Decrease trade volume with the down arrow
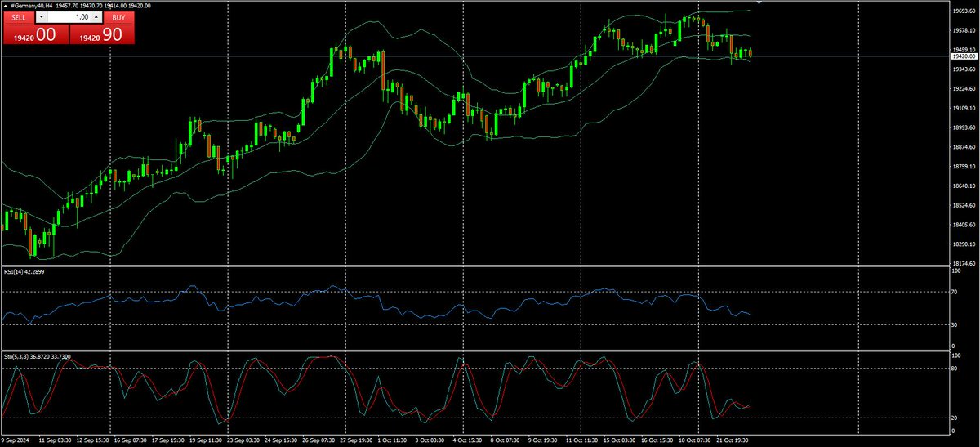 (x=41, y=16)
